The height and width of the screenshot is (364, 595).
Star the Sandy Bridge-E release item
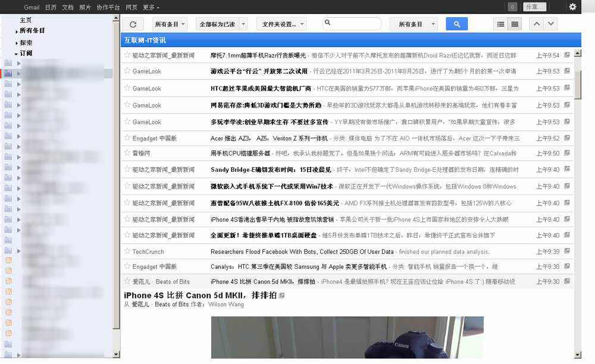(126, 170)
